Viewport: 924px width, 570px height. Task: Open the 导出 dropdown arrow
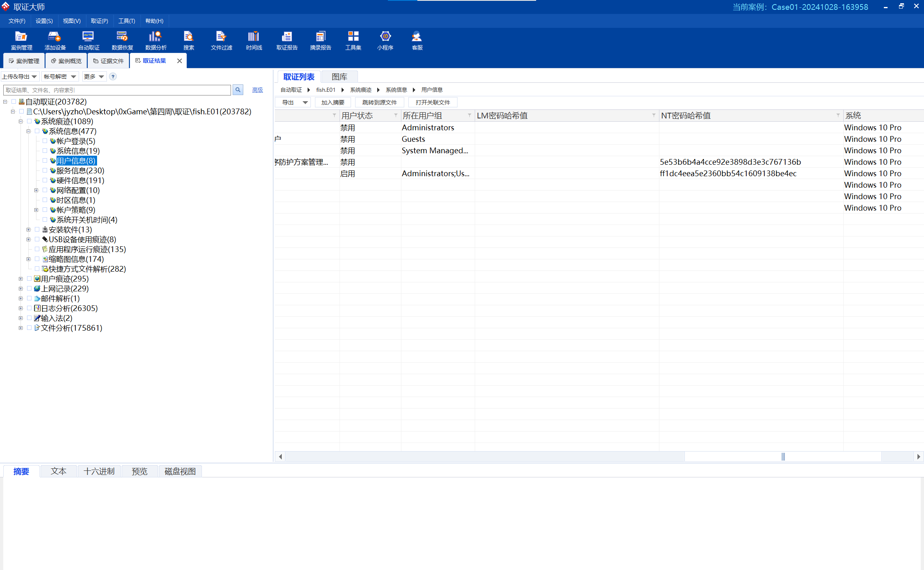click(x=305, y=102)
